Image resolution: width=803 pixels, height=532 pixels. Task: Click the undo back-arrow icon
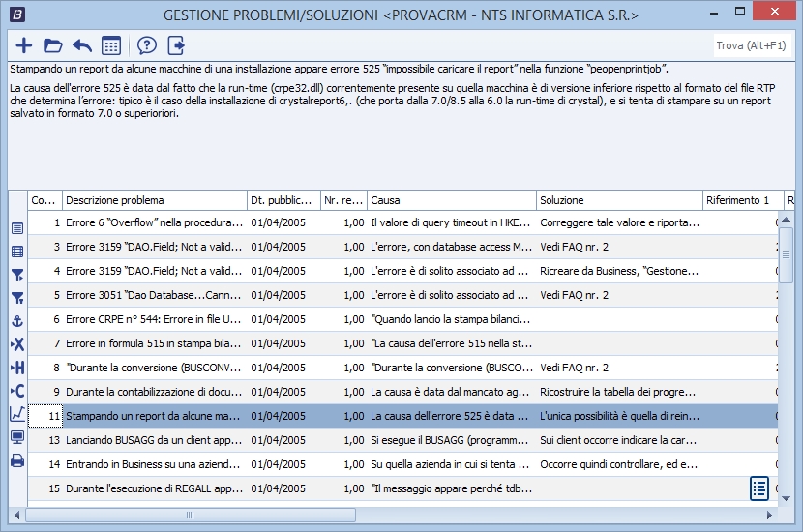[82, 45]
